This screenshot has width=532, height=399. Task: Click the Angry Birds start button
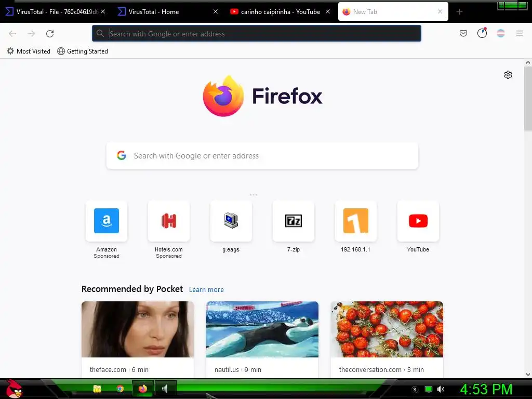pos(14,389)
